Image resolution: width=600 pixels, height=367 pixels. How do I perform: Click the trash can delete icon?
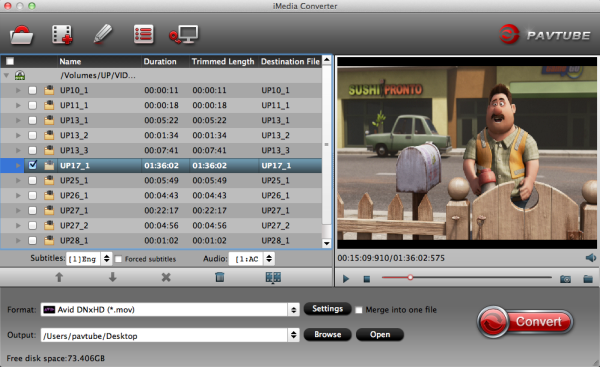coord(220,277)
